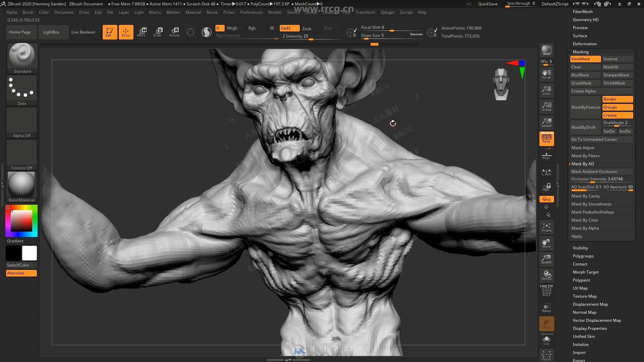
Task: Activate the Rotate gizmo icon
Action: (174, 32)
